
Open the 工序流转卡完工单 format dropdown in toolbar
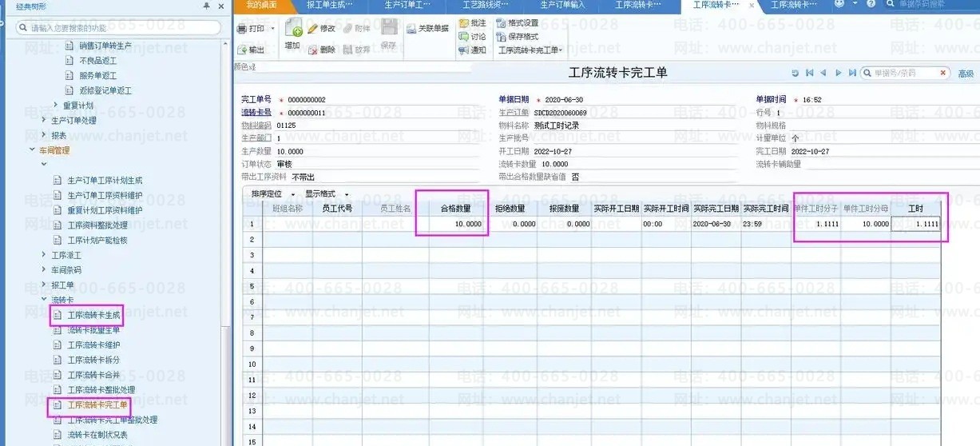click(530, 50)
